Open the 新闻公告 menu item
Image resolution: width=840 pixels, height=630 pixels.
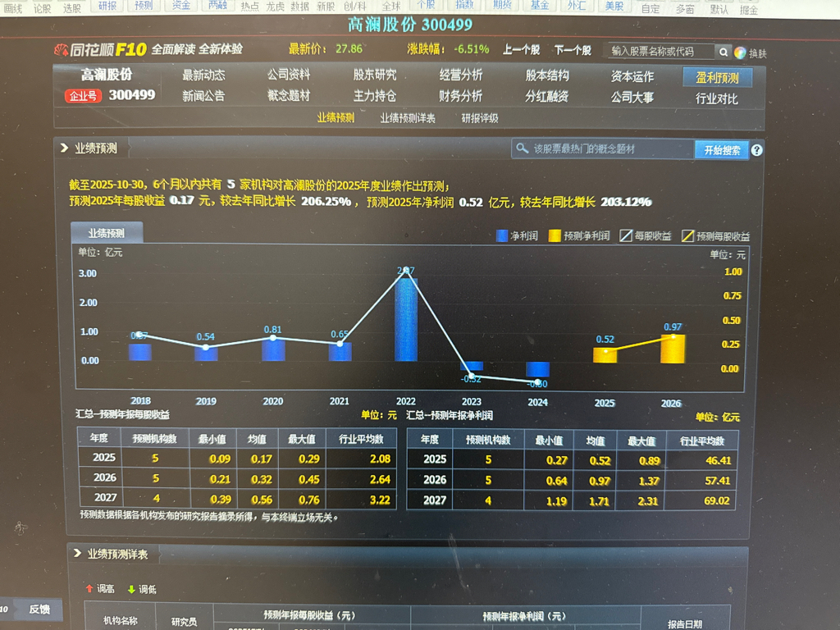(x=203, y=96)
